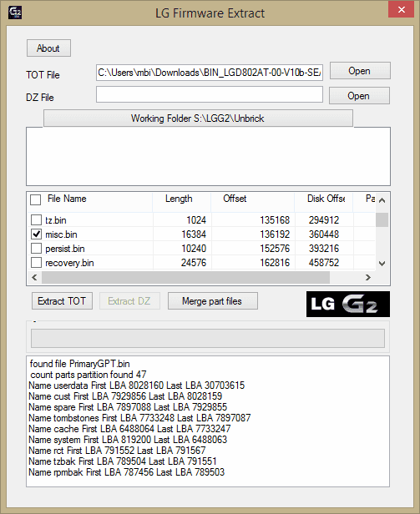Click the Working Folder S:\LGG2\Unbrick button
420x514 pixels.
pos(198,118)
